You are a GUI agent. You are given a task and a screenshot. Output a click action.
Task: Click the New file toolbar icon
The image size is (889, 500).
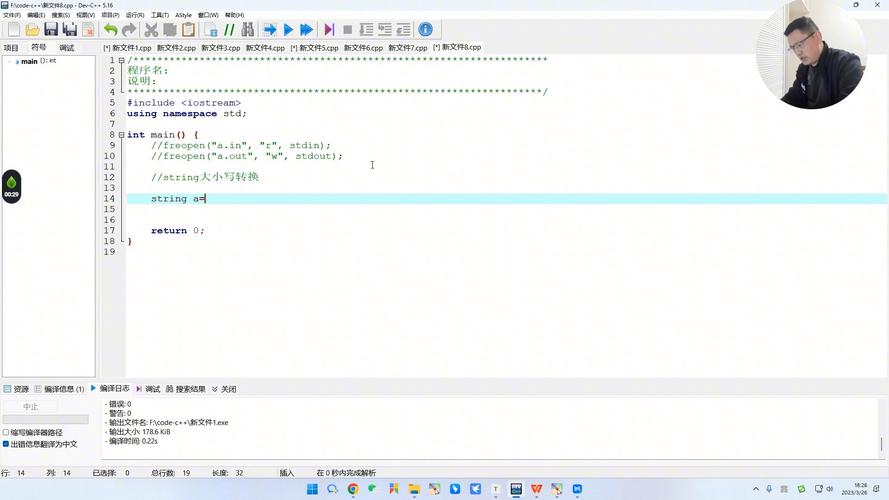tap(13, 30)
